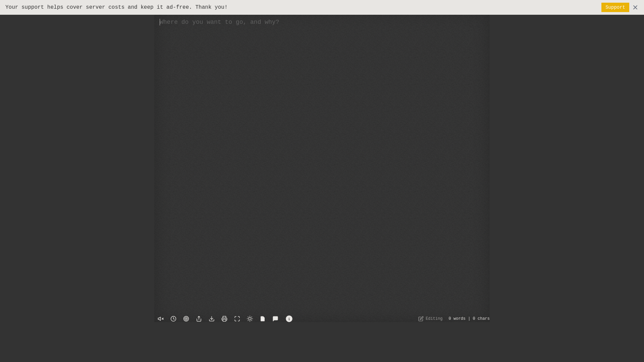Click the support banner message text
The width and height of the screenshot is (644, 362).
click(116, 7)
